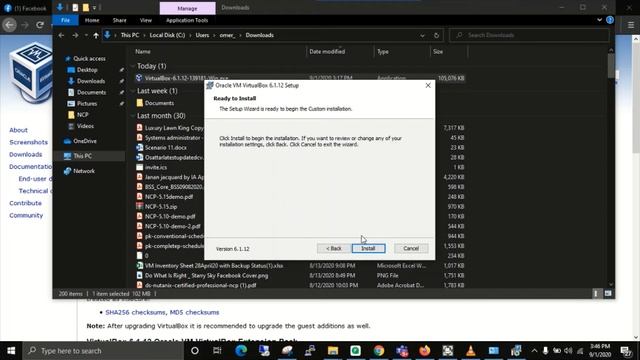
Task: Go up one folder level in Explorer
Action: click(96, 36)
